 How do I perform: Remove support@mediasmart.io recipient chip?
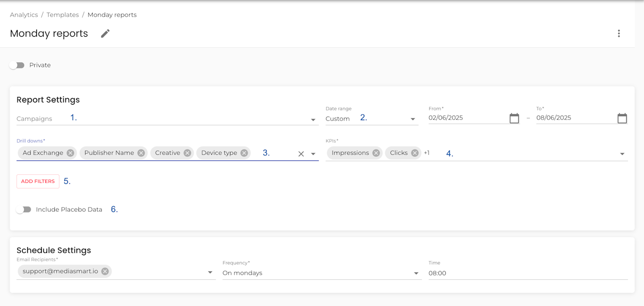tap(105, 271)
